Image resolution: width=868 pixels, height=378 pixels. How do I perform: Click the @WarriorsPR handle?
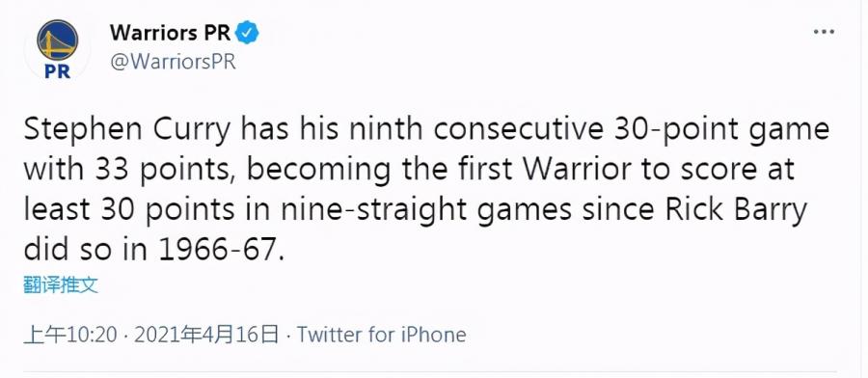coord(173,62)
